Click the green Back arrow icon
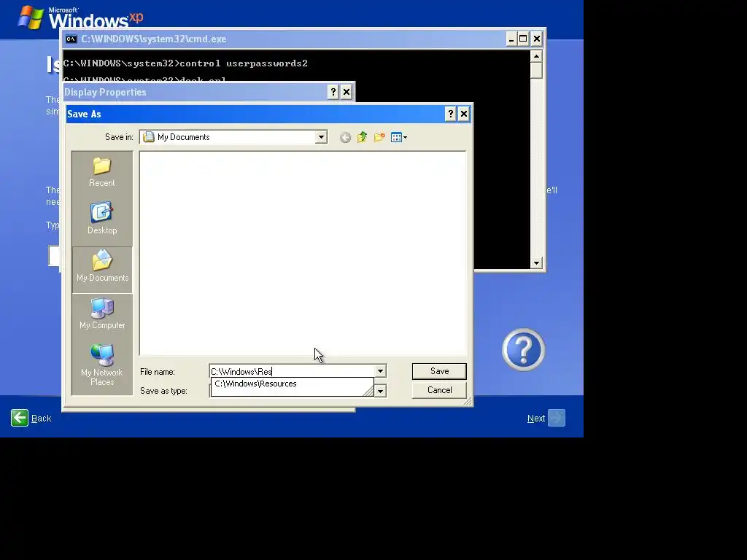Viewport: 747px width, 560px height. coord(20,418)
